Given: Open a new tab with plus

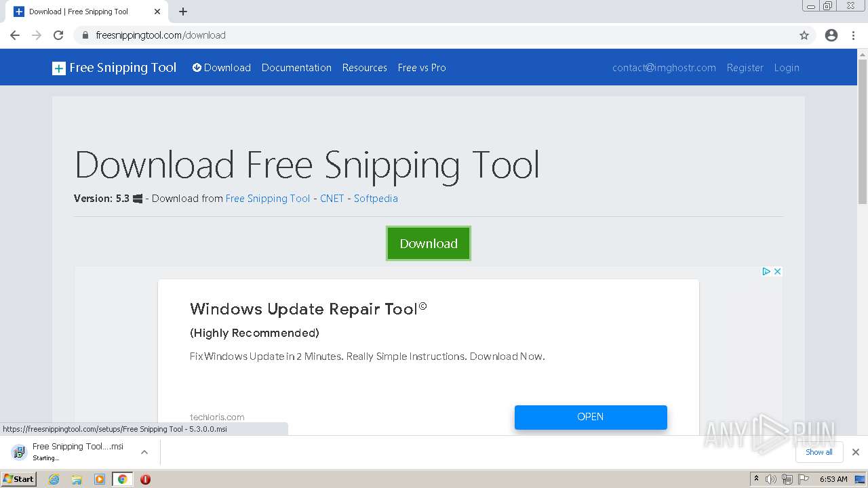Looking at the screenshot, I should pyautogui.click(x=183, y=12).
